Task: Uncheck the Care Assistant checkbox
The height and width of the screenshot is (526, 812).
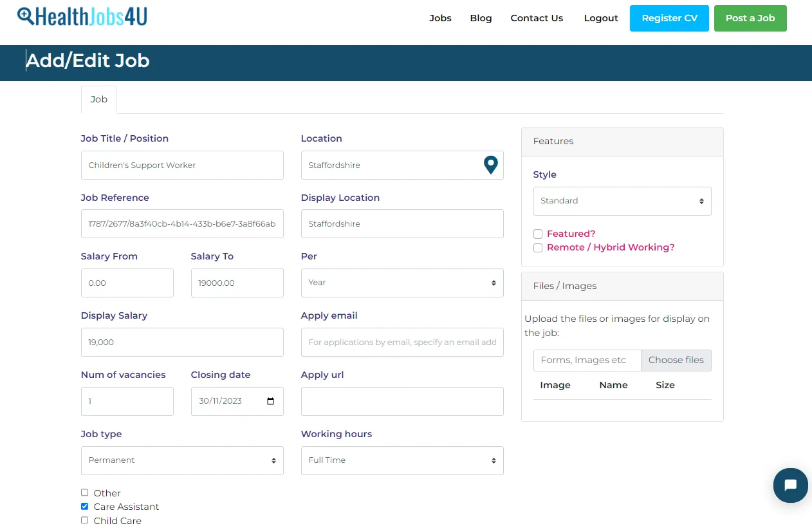Action: (x=84, y=506)
